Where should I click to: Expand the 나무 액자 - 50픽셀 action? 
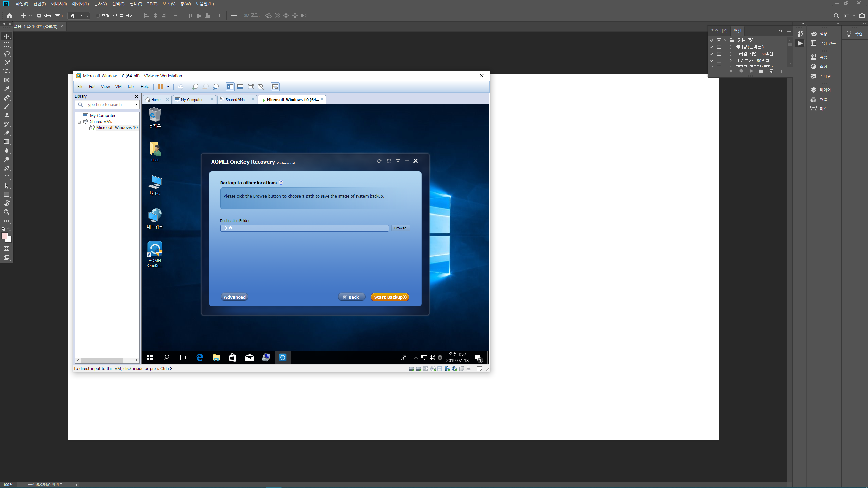(731, 61)
